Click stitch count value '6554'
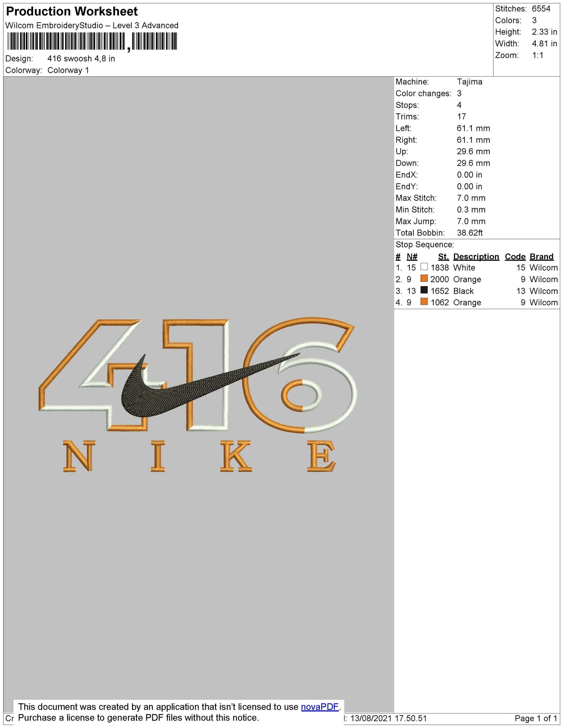This screenshot has height=728, width=563. [x=541, y=9]
